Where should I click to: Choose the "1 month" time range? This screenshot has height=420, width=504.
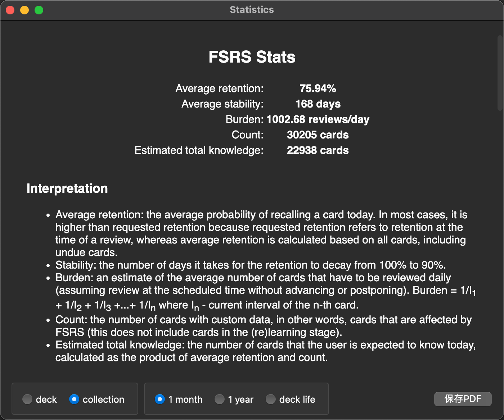point(160,399)
